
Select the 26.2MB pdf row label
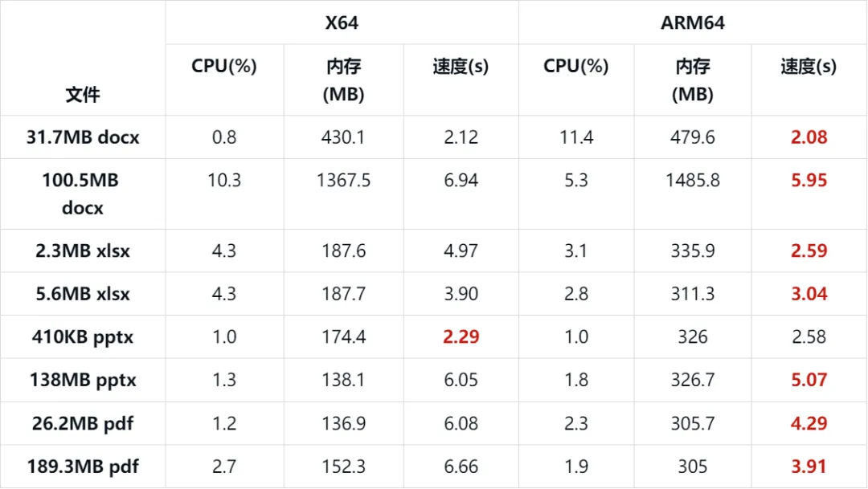pos(83,423)
